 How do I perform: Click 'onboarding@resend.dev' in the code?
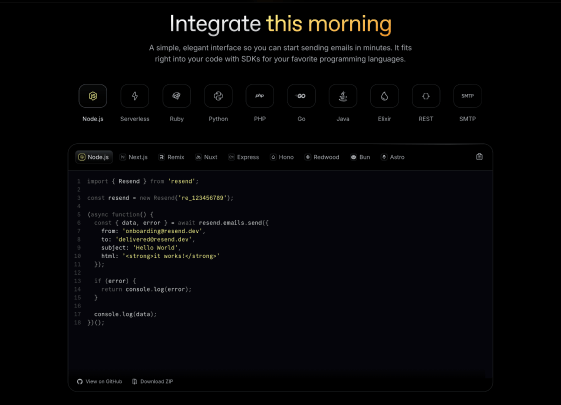coord(162,231)
